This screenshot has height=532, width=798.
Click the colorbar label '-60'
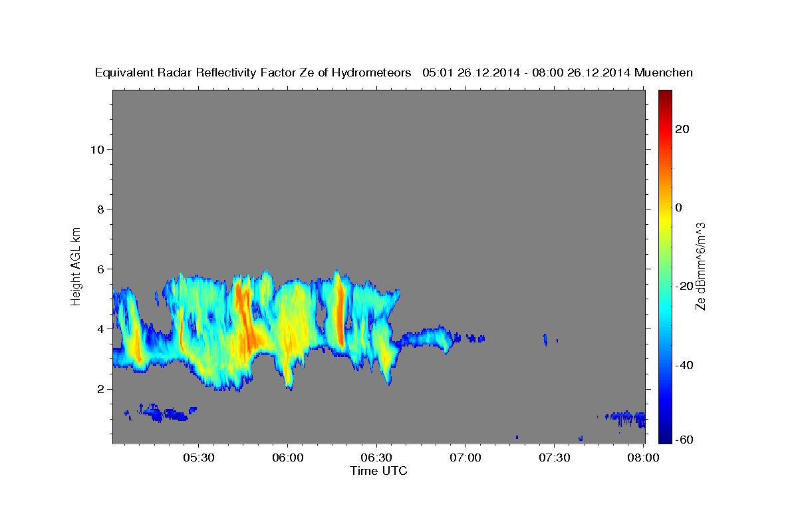pyautogui.click(x=684, y=440)
